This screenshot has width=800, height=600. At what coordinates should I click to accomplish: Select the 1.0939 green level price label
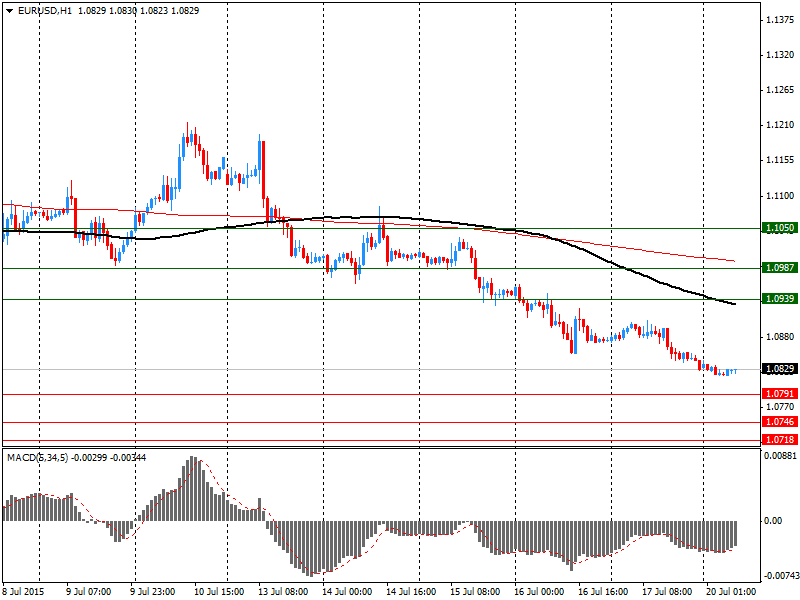(780, 299)
